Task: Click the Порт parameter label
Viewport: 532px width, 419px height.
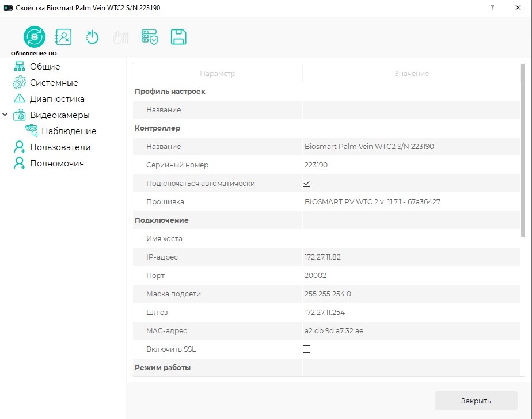Action: pos(155,276)
